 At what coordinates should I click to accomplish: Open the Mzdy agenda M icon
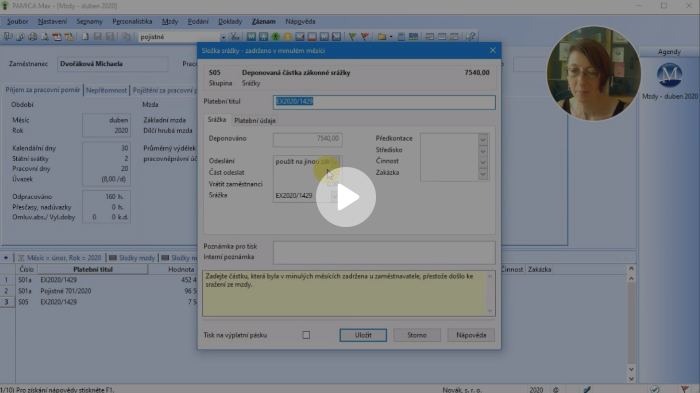click(669, 75)
